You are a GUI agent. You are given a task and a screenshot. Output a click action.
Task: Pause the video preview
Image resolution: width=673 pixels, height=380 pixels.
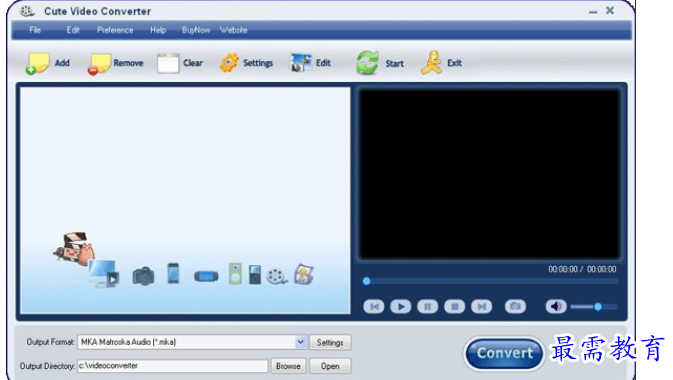427,307
